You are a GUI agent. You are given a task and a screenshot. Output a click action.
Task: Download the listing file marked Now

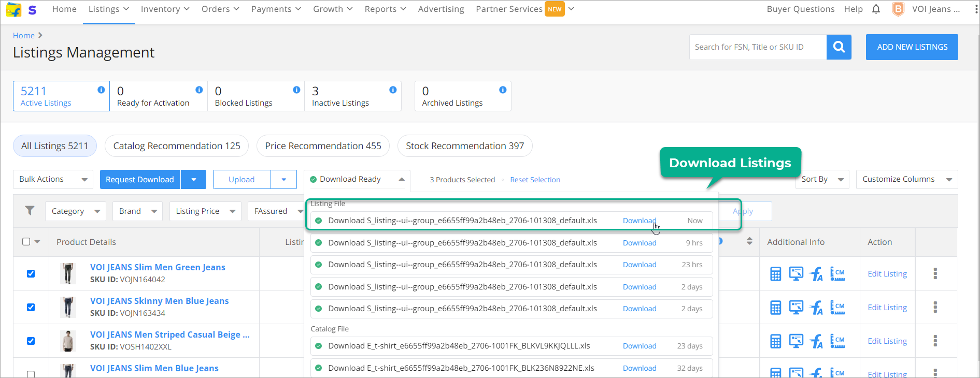coord(640,221)
